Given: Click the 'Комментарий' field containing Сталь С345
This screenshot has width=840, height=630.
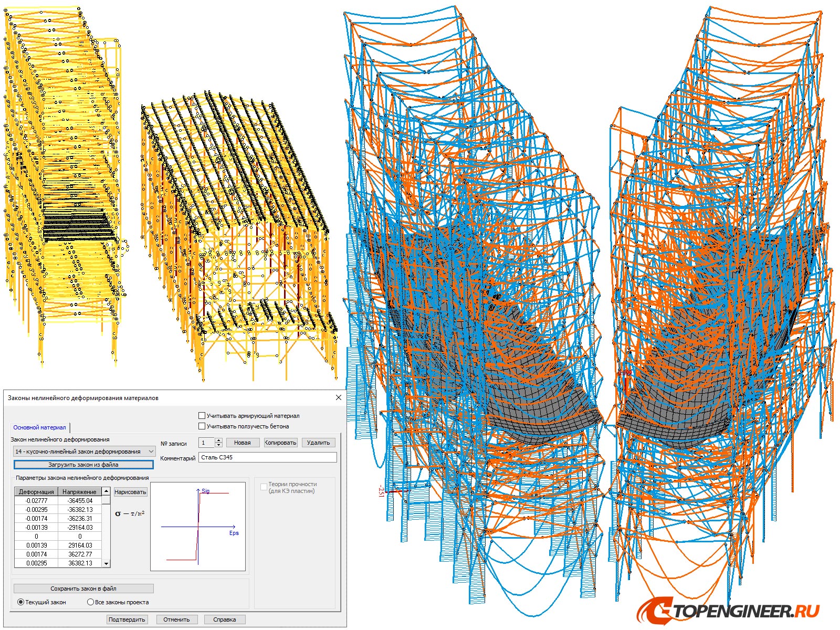Looking at the screenshot, I should (x=267, y=457).
